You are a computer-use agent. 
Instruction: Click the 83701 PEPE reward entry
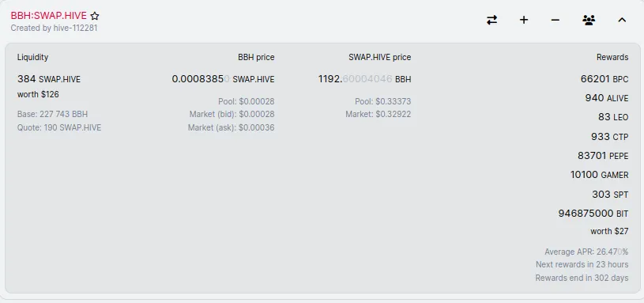tap(603, 156)
